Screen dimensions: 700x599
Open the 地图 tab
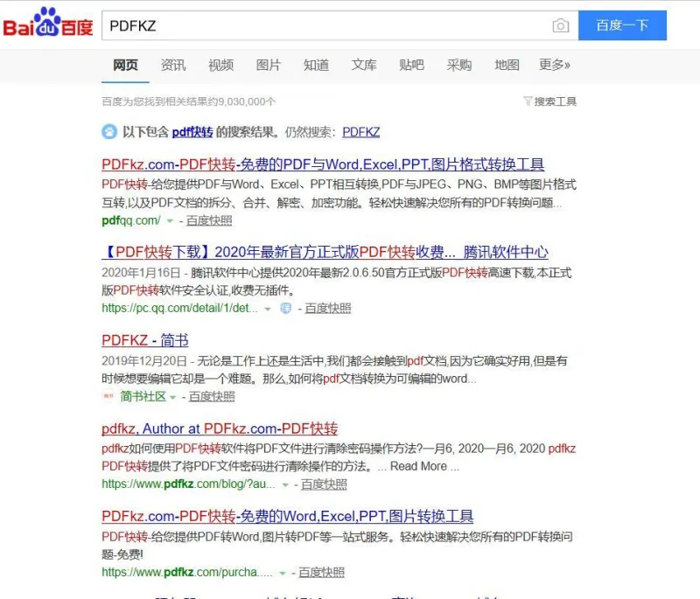point(507,65)
